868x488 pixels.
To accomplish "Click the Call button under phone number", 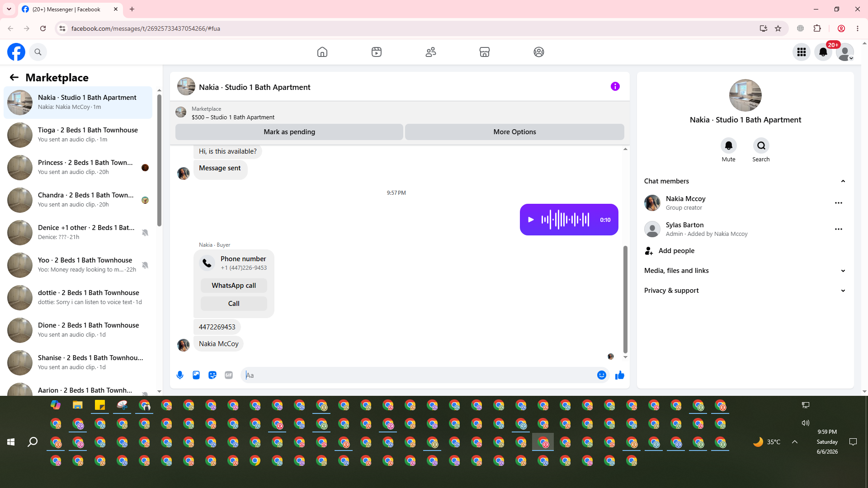I will [234, 304].
